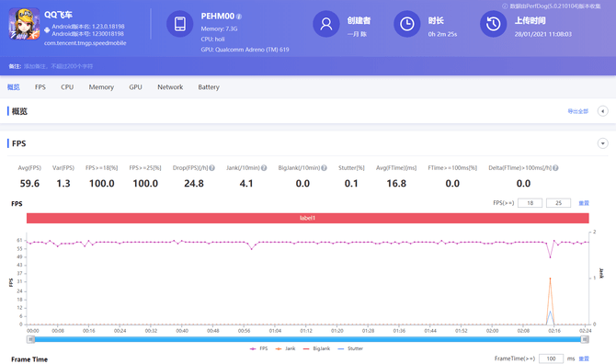Toggle Jank series in chart legend
This screenshot has width=616, height=364.
point(286,348)
